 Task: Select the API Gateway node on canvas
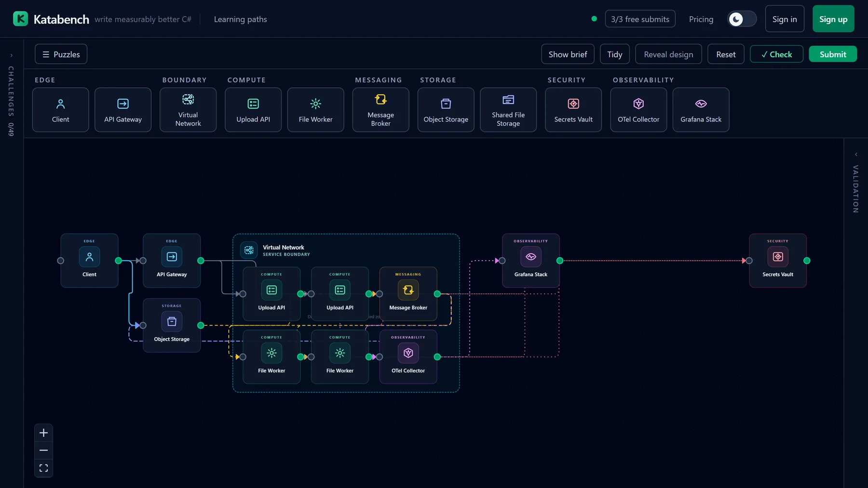click(172, 261)
